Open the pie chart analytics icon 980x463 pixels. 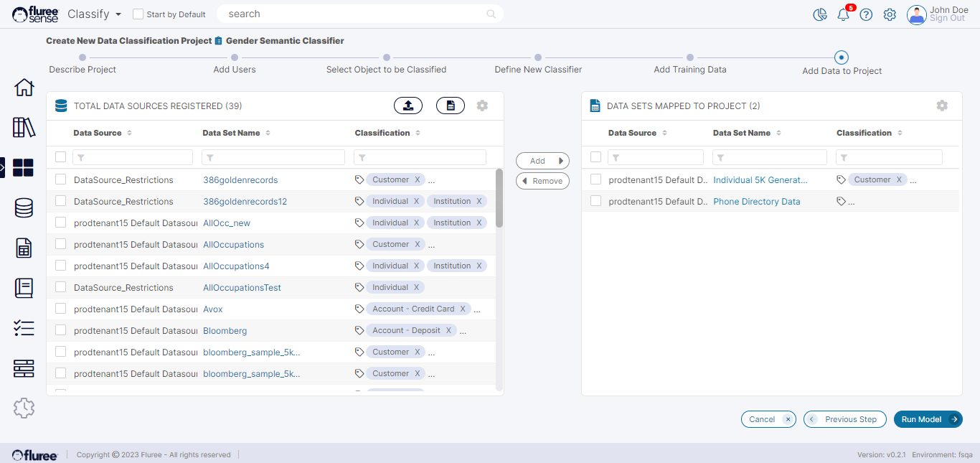(x=820, y=14)
